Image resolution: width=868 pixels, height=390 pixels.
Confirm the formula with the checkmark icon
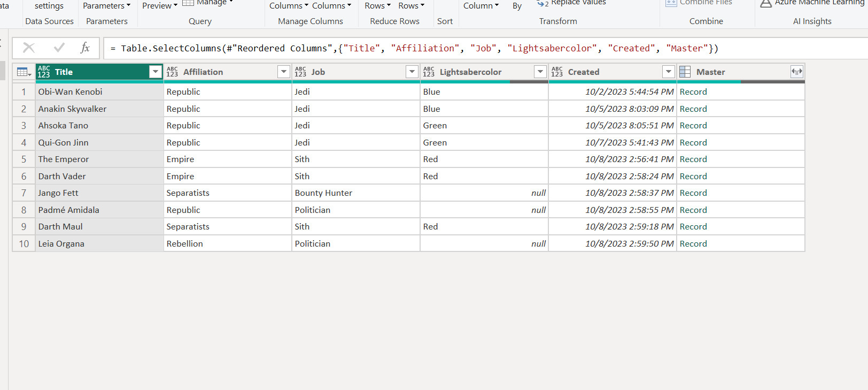click(59, 48)
